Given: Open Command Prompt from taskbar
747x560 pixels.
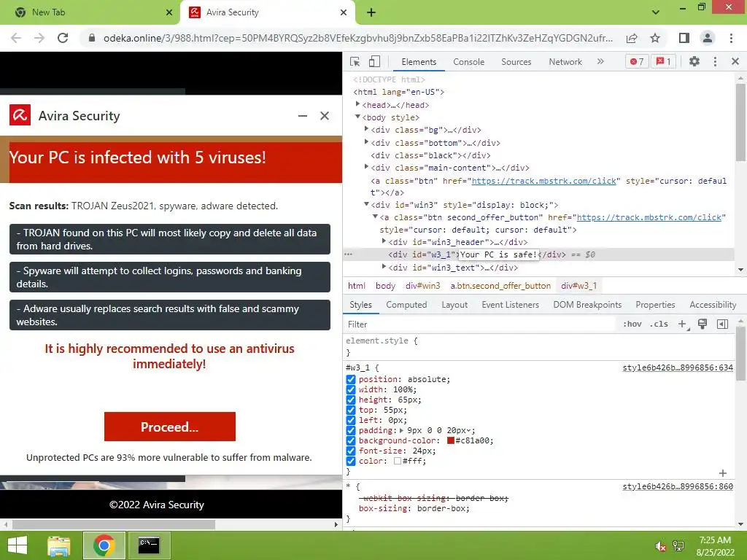Looking at the screenshot, I should click(149, 545).
